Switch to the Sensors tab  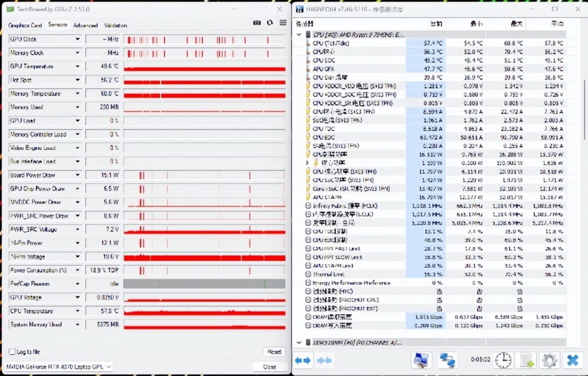(58, 25)
